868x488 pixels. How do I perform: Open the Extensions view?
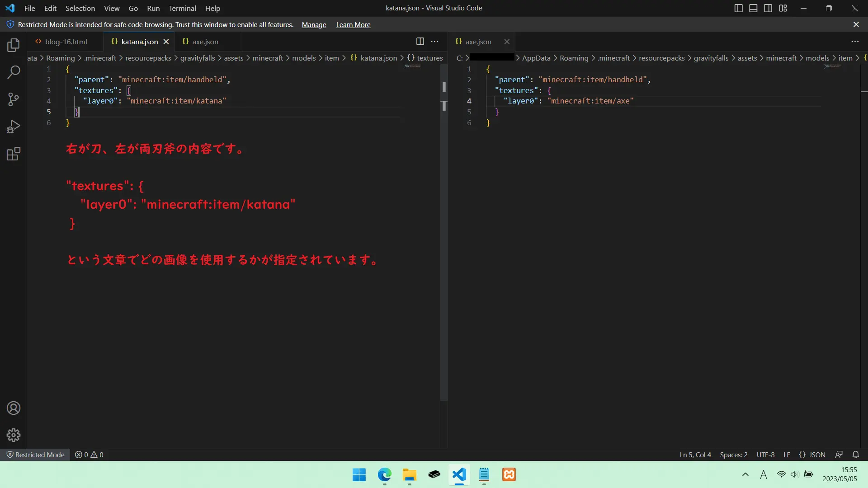point(14,154)
